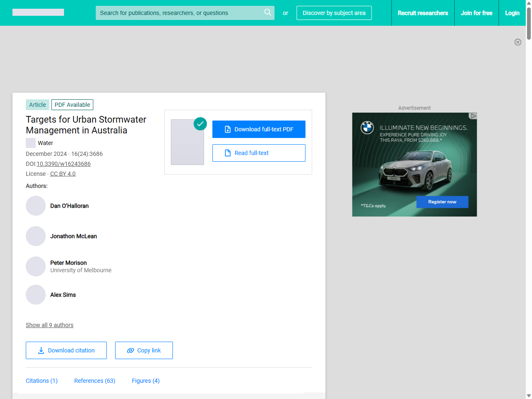This screenshot has width=532, height=399.
Task: Switch to the References (63) tab
Action: tap(94, 381)
